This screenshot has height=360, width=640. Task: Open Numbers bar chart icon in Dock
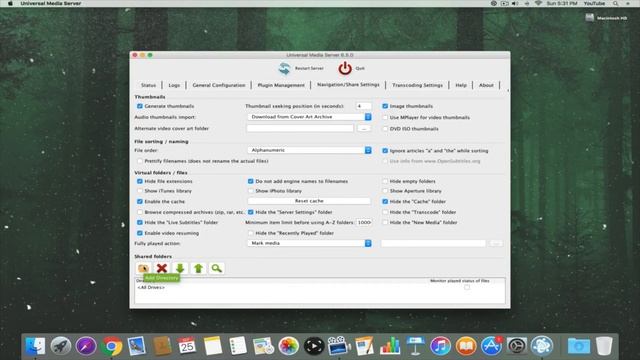[390, 346]
